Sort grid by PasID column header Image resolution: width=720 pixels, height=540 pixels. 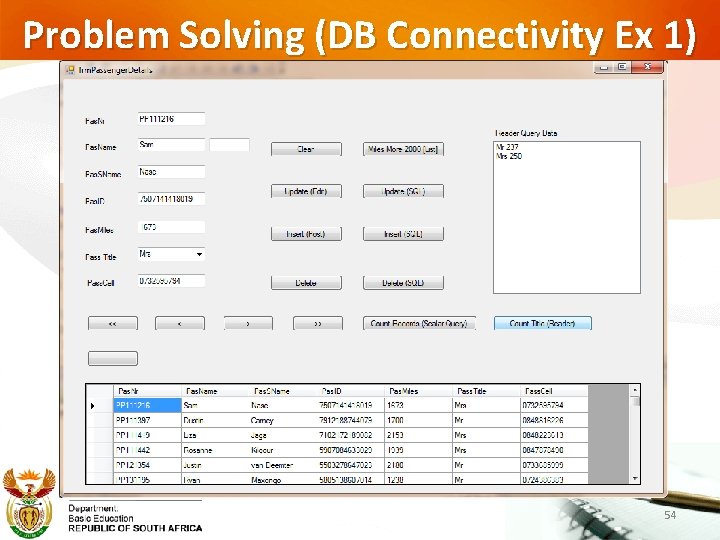(x=351, y=391)
